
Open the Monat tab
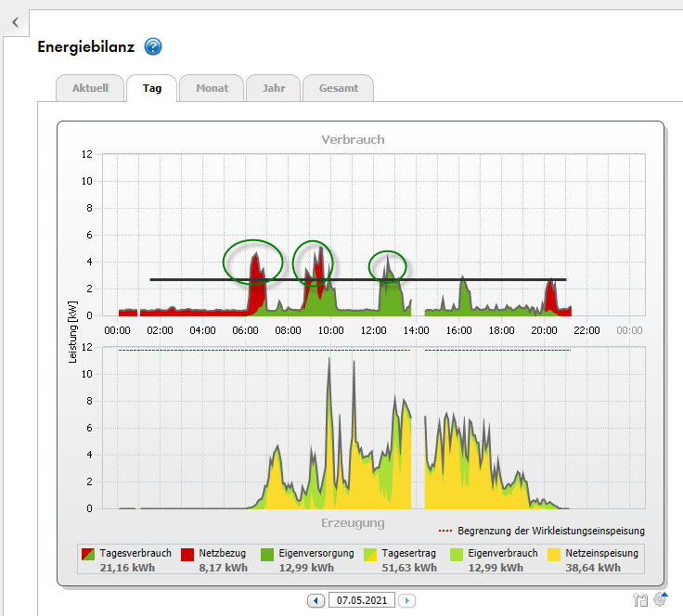(212, 89)
